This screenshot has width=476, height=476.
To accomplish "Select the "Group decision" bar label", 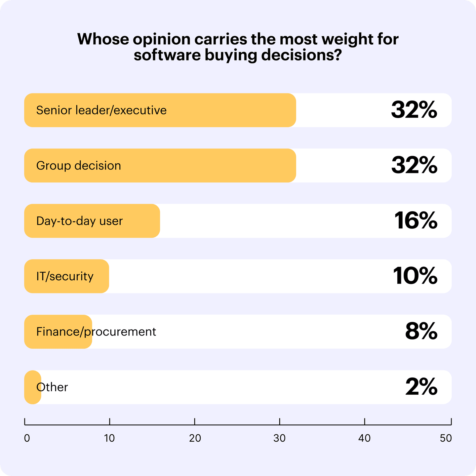I will 79,166.
